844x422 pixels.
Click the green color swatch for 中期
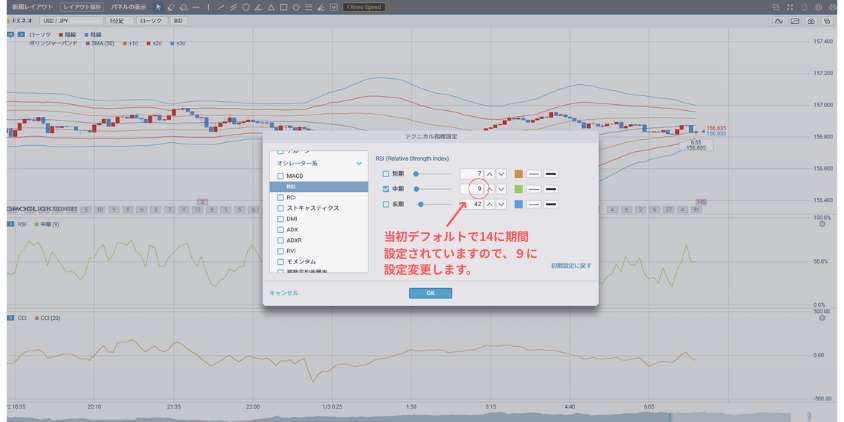519,188
